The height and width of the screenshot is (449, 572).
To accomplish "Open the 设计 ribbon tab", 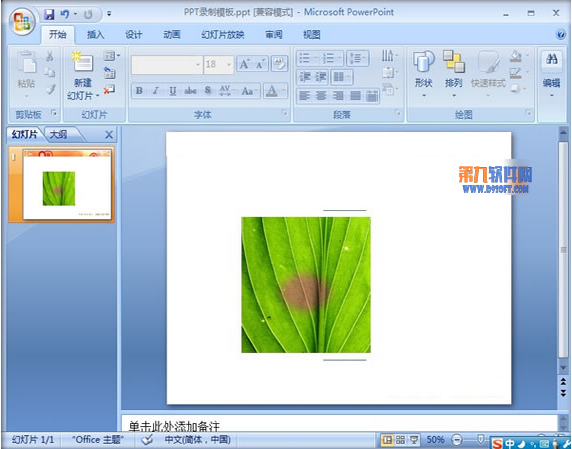I will (x=134, y=35).
